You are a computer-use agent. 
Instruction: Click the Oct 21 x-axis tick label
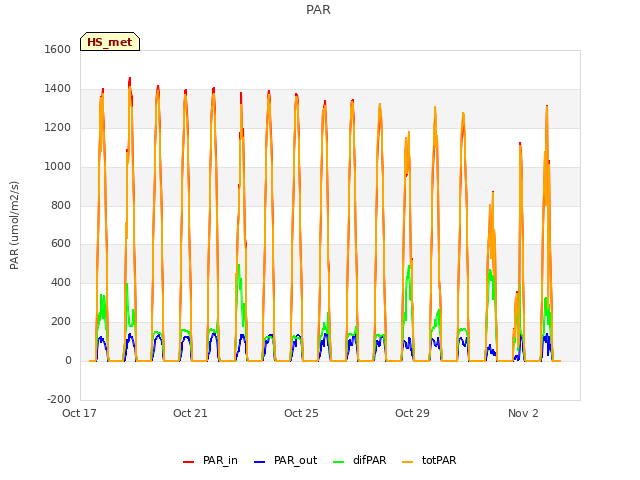(x=190, y=413)
